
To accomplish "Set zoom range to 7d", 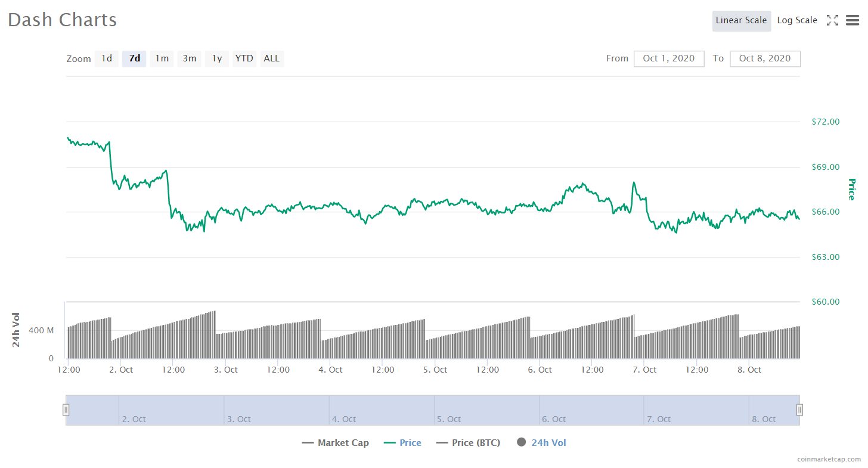I will pyautogui.click(x=135, y=58).
